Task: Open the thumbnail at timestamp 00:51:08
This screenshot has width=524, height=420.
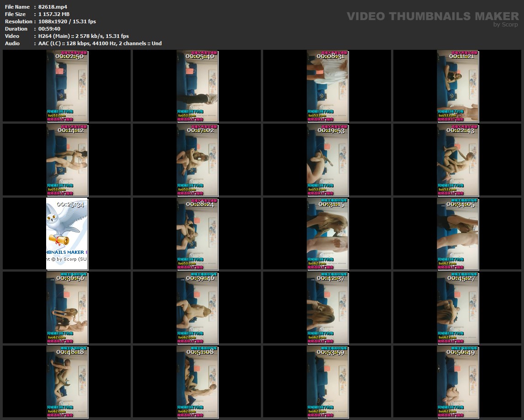Action: tap(197, 382)
